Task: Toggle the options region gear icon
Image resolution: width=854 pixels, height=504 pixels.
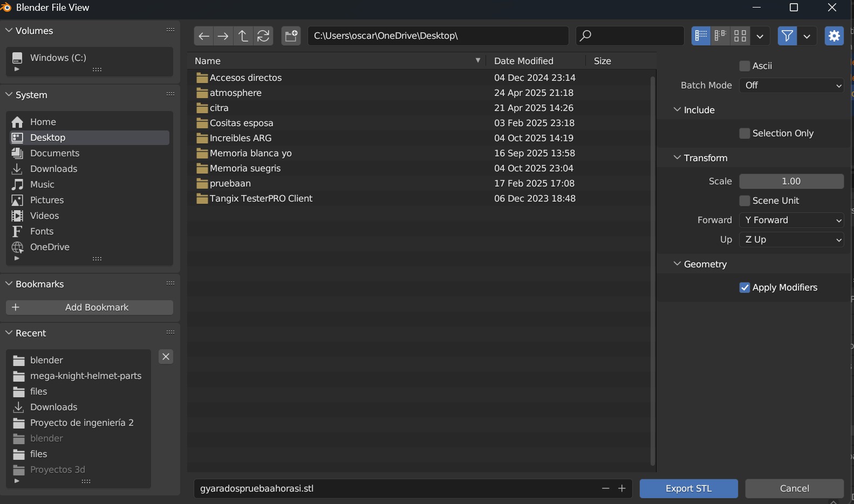Action: click(x=834, y=36)
